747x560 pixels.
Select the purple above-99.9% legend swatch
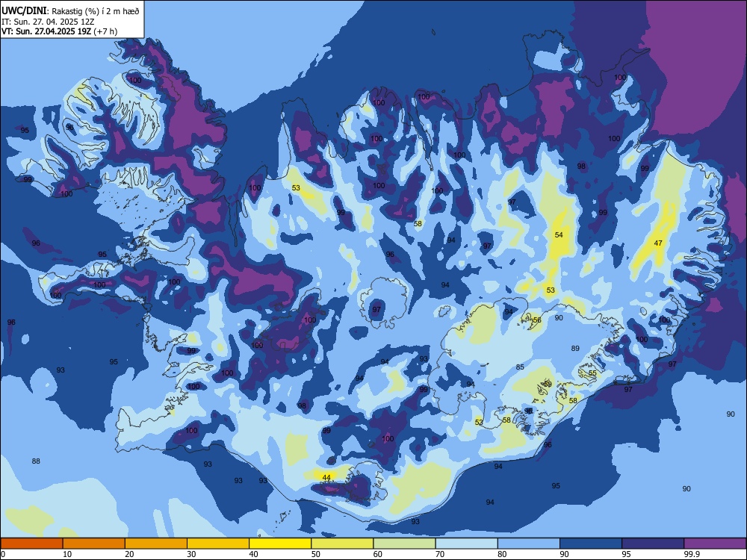715,544
